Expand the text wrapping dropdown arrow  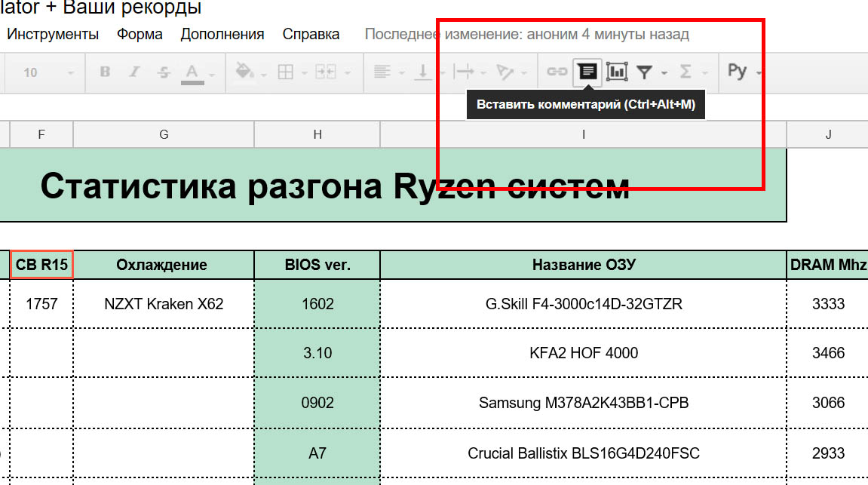(483, 73)
